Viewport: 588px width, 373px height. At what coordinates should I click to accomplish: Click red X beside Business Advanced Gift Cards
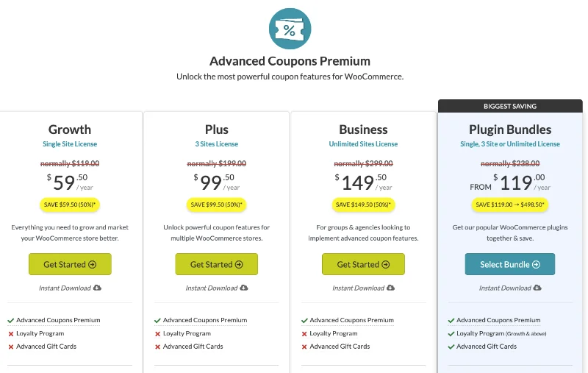[x=304, y=347]
